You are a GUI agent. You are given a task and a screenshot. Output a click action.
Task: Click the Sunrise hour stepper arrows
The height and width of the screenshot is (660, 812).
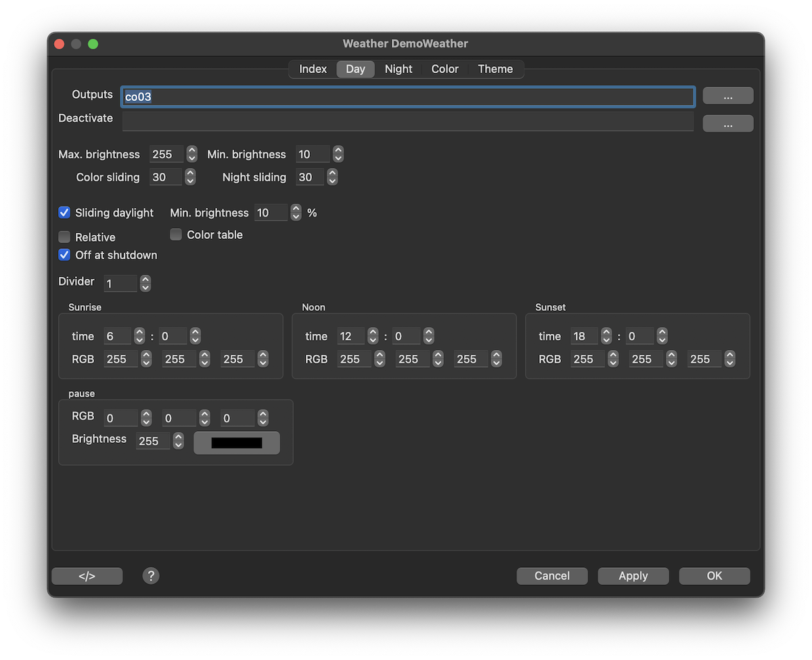(x=139, y=336)
